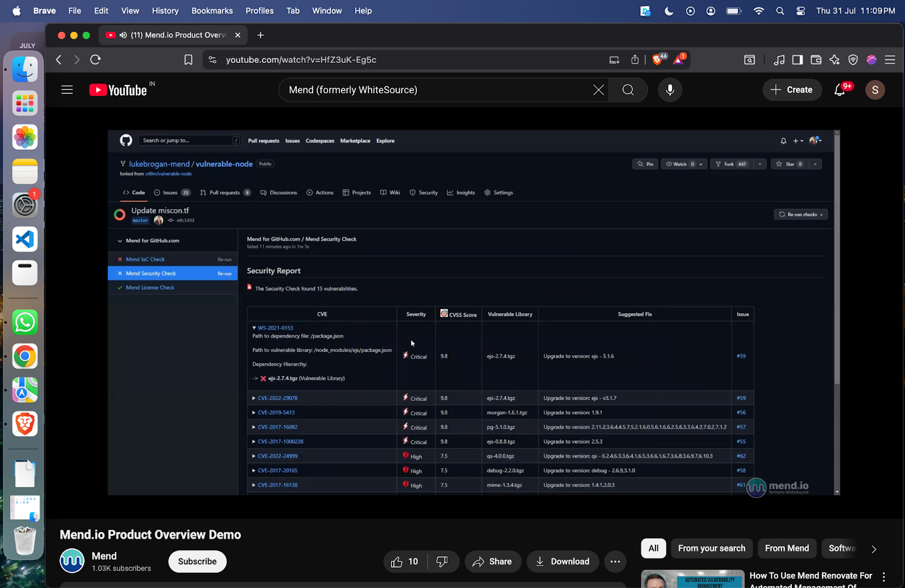Open Brave Rewards from the toolbar
905x588 pixels.
(679, 59)
